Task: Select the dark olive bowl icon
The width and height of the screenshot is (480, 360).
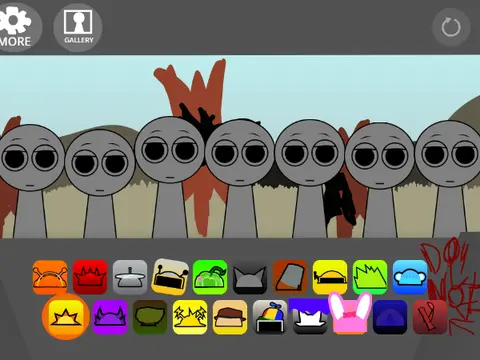Action: pyautogui.click(x=150, y=317)
